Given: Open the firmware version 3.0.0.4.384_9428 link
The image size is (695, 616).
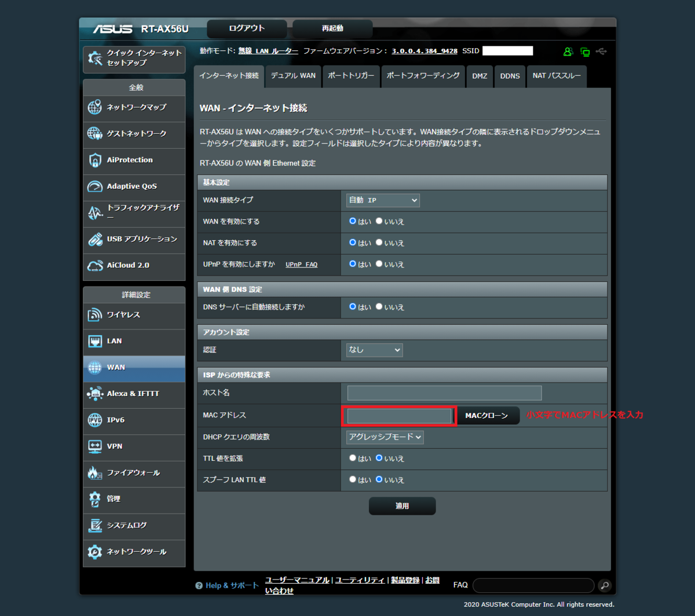Looking at the screenshot, I should coord(425,51).
